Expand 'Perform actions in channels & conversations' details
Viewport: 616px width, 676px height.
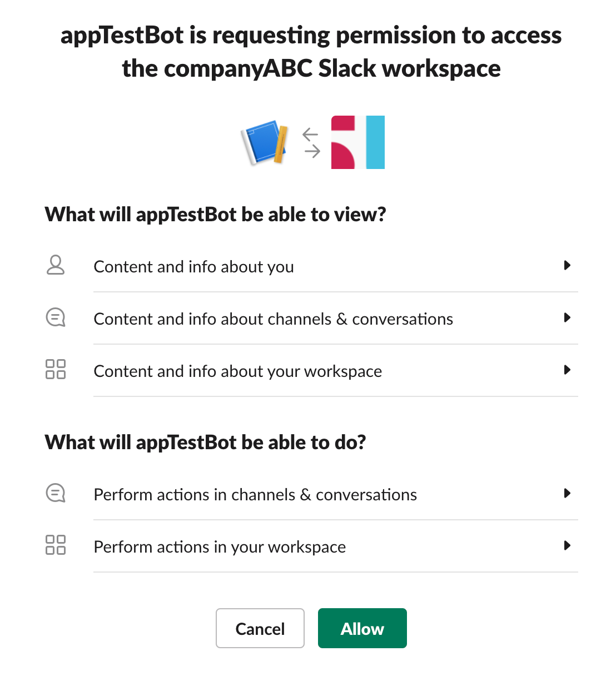(568, 493)
